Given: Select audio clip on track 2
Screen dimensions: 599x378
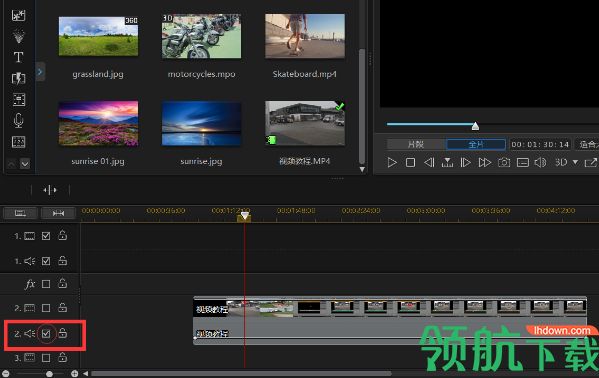Looking at the screenshot, I should 390,332.
